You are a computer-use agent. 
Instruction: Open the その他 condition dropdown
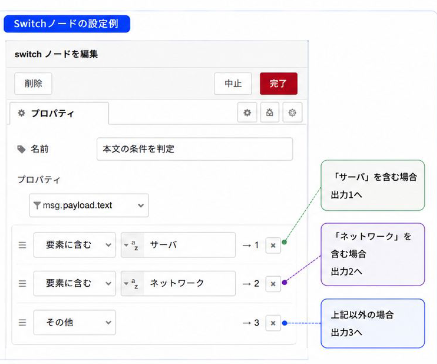point(75,322)
